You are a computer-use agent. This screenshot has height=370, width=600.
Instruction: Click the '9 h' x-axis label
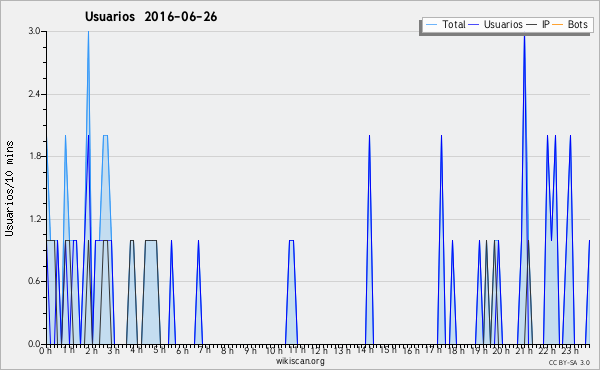pos(250,350)
